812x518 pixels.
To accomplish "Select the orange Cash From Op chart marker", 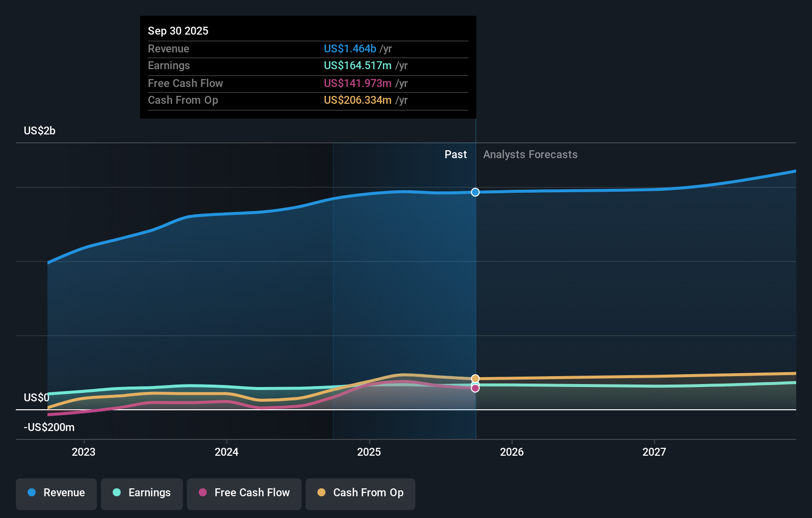I will pyautogui.click(x=475, y=378).
